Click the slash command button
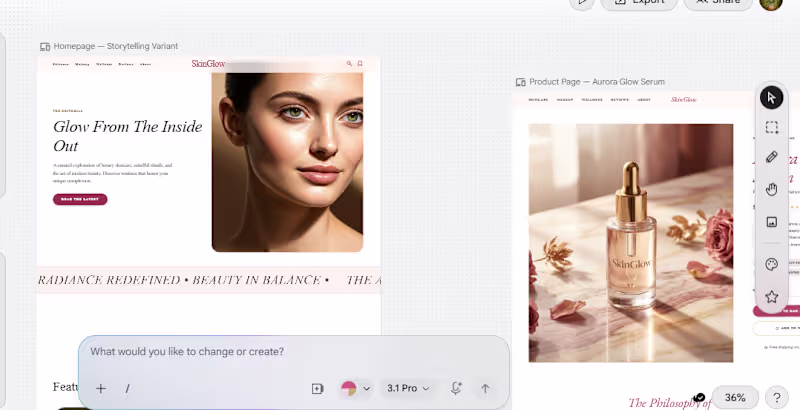800x410 pixels. (128, 389)
